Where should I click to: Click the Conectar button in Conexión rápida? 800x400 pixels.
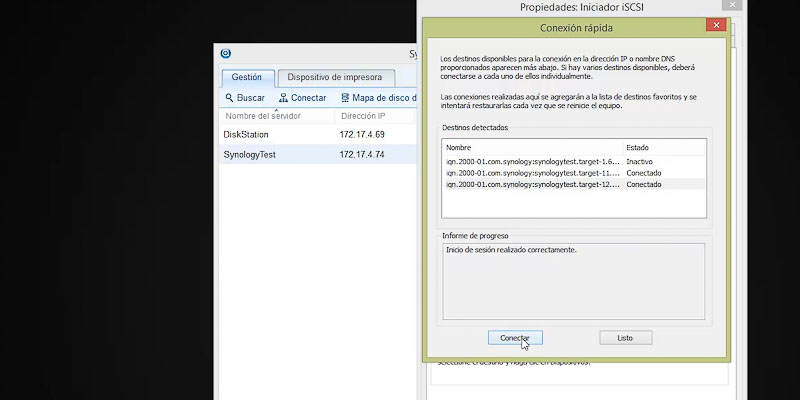[x=515, y=338]
